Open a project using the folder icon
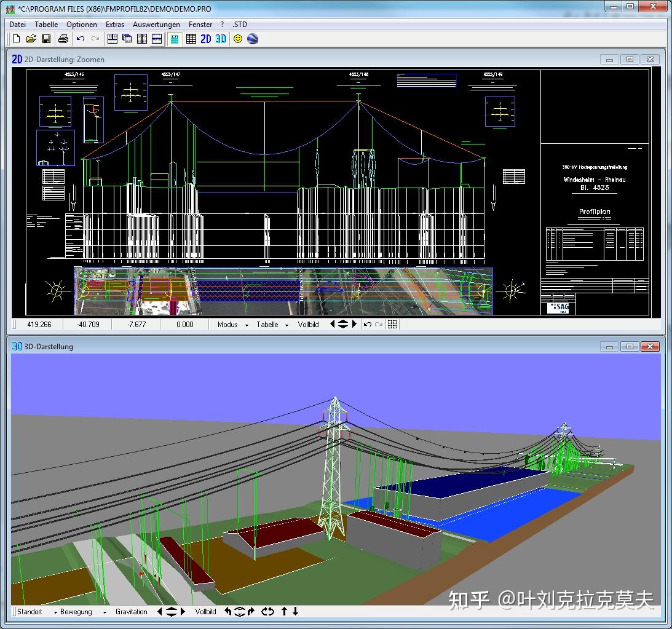This screenshot has width=672, height=629. coord(31,39)
